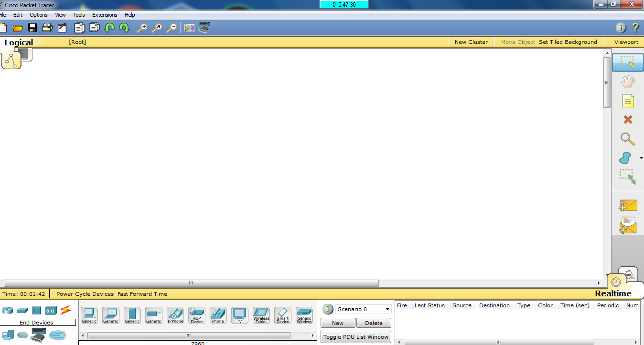This screenshot has height=345, width=644.
Task: Add a Simple PDU envelope
Action: (628, 205)
